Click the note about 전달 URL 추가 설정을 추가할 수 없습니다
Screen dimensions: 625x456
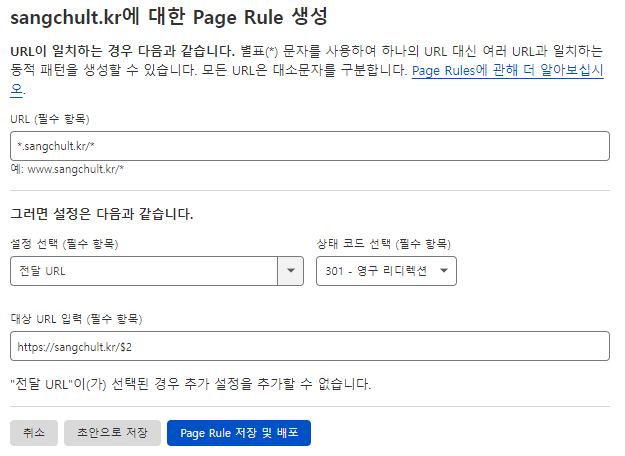(191, 384)
